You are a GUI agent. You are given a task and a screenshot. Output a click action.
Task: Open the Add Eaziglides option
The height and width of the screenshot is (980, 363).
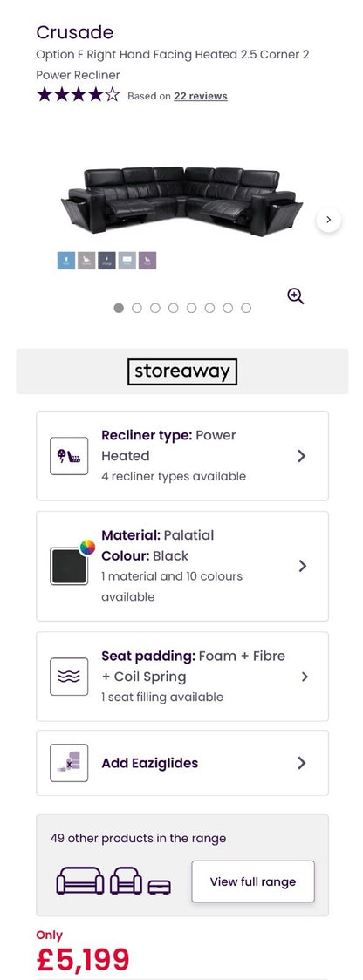tap(182, 763)
